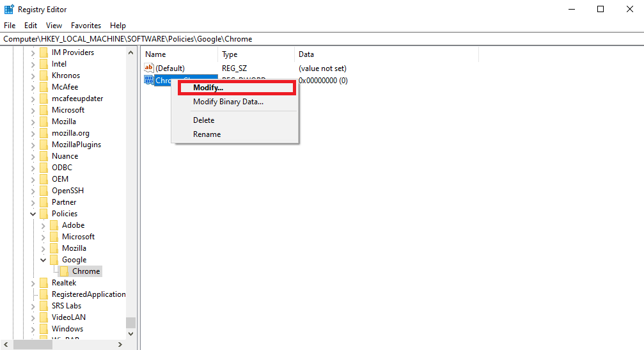The width and height of the screenshot is (644, 350).
Task: Click the registry path address bar
Action: pyautogui.click(x=322, y=39)
